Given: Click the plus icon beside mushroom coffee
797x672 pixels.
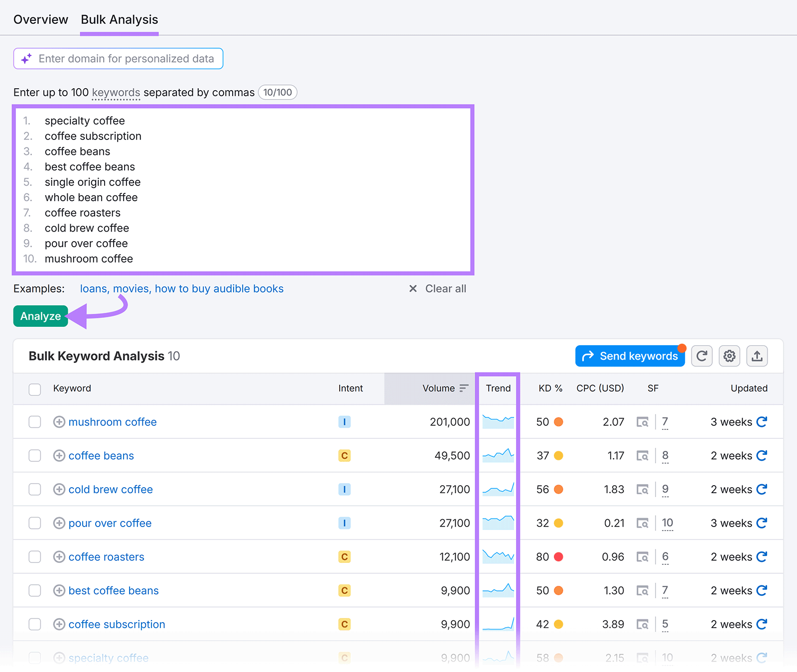Looking at the screenshot, I should (x=59, y=422).
